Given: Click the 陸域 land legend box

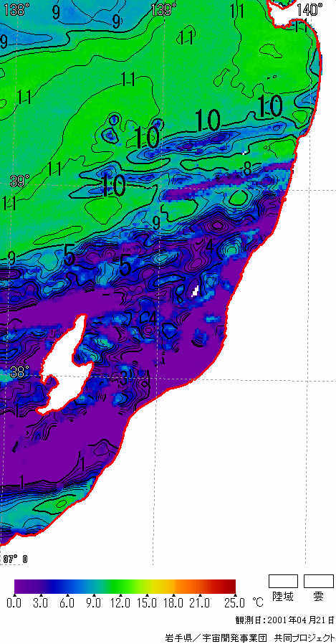Looking at the screenshot, I should pyautogui.click(x=283, y=581).
